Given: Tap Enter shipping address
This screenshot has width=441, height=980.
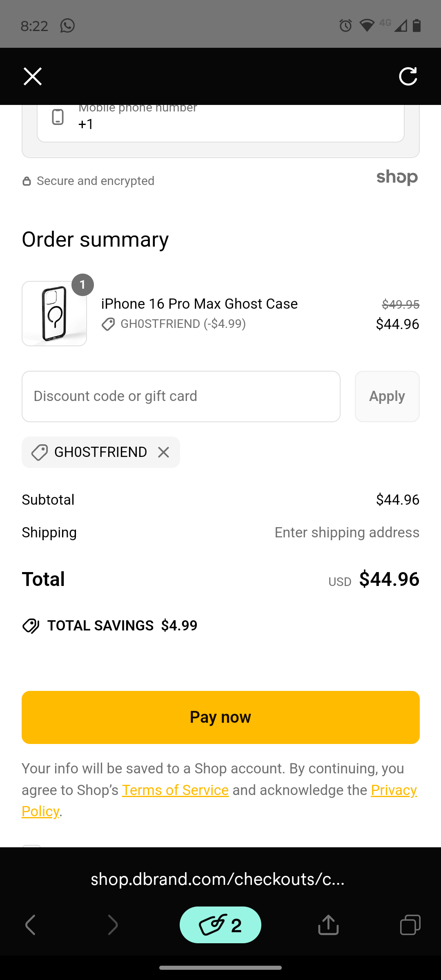Looking at the screenshot, I should pyautogui.click(x=347, y=532).
